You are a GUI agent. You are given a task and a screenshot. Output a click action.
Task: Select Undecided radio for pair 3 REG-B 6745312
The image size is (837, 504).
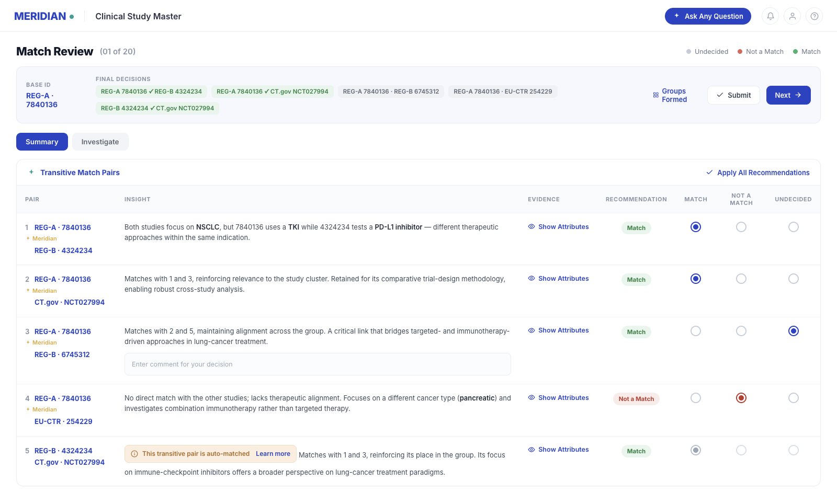pyautogui.click(x=794, y=331)
